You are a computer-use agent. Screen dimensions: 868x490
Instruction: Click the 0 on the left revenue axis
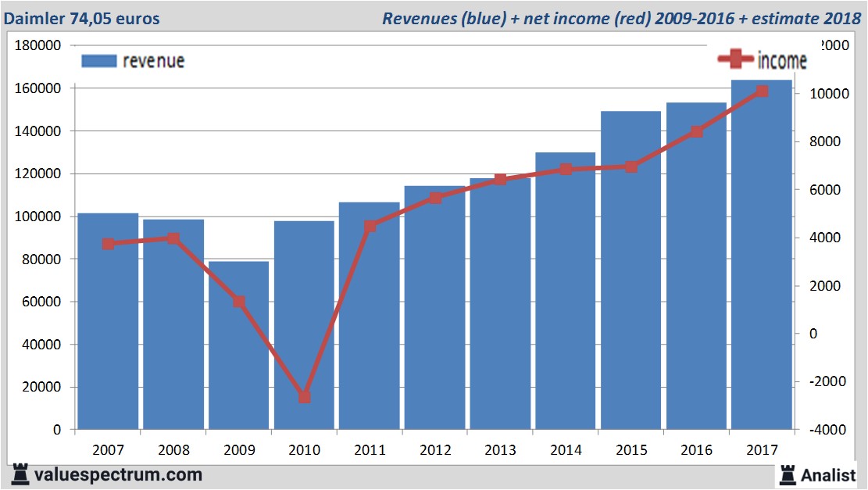[x=57, y=430]
